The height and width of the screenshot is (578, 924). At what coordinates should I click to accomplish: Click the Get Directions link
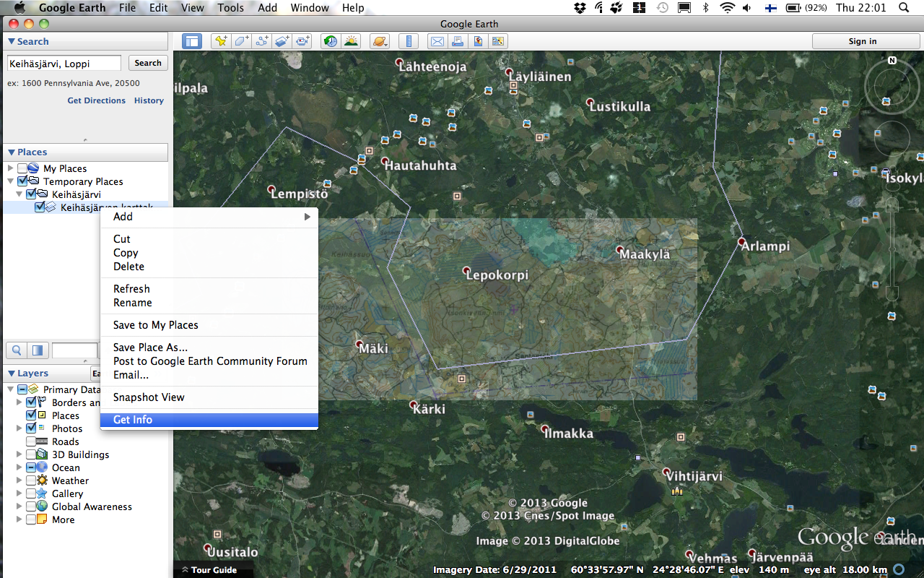click(97, 100)
